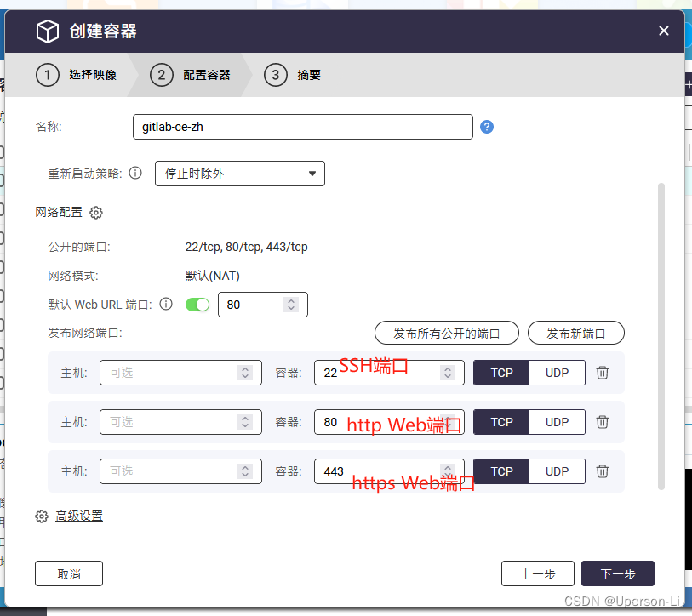Adjust host port stepper for port 80 row
Image resolution: width=692 pixels, height=616 pixels.
tap(245, 422)
